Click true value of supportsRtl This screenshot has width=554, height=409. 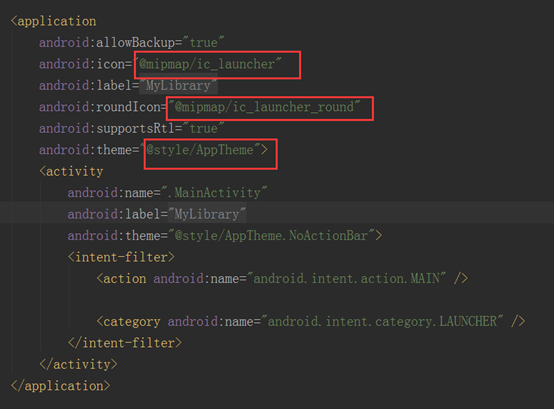click(203, 129)
